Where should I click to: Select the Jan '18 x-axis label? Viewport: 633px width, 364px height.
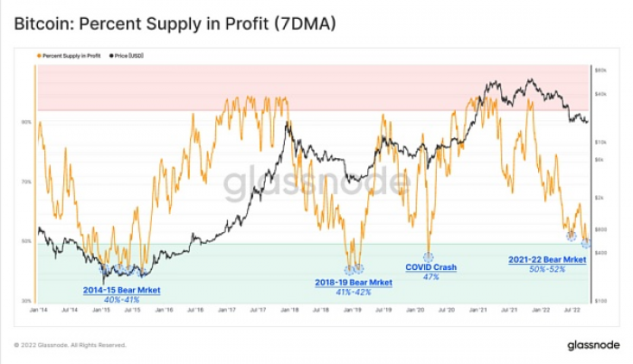click(x=289, y=310)
